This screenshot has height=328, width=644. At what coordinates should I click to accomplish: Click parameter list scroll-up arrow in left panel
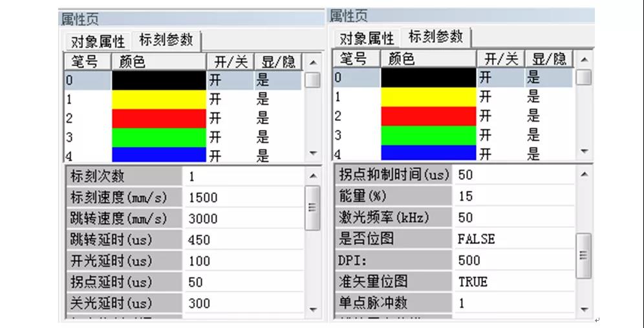pos(313,176)
